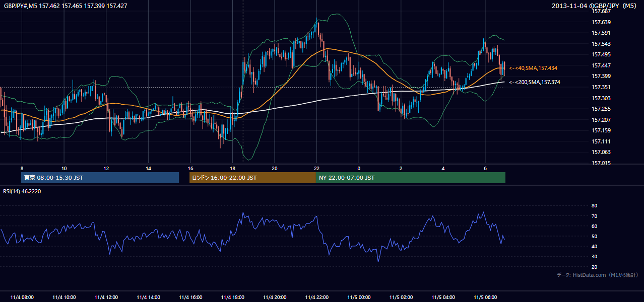Click the 11/5 02:00 bottom time label
This screenshot has height=302, width=644.
tap(401, 297)
